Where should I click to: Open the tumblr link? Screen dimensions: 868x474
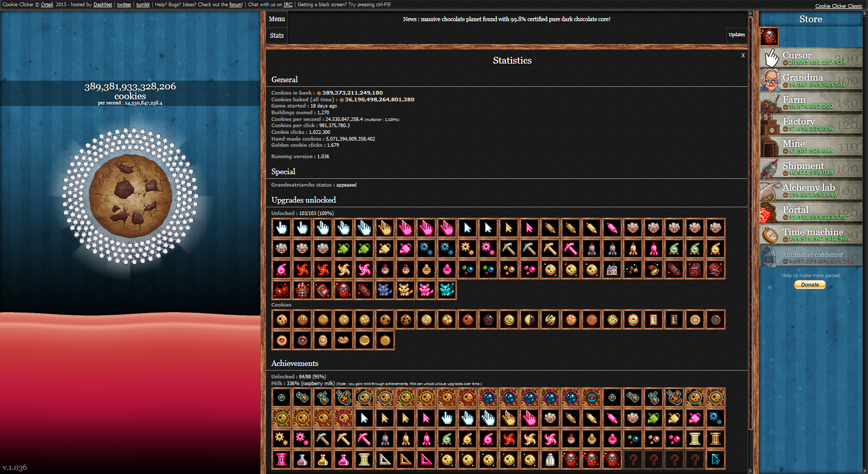[x=143, y=5]
